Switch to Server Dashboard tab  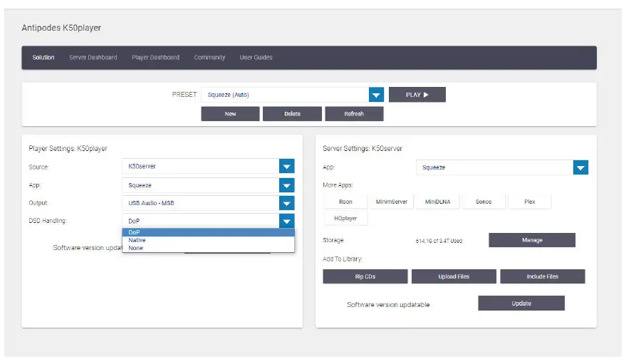coord(93,58)
